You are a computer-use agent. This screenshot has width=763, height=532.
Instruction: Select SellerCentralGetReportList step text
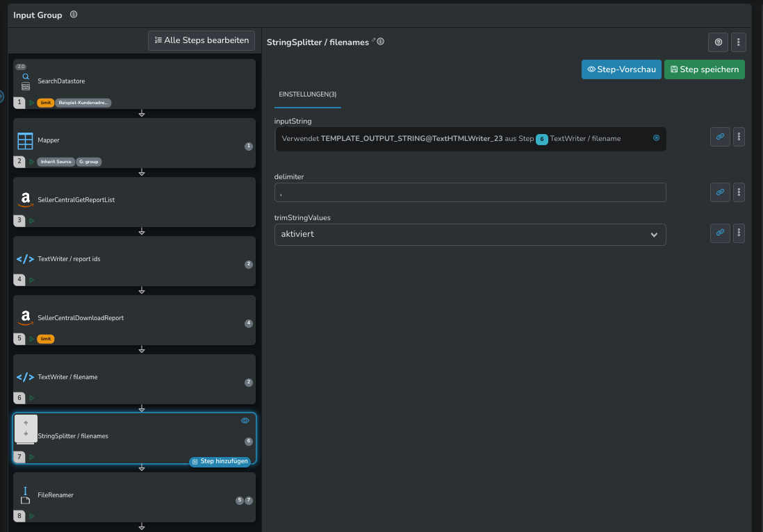pos(76,200)
